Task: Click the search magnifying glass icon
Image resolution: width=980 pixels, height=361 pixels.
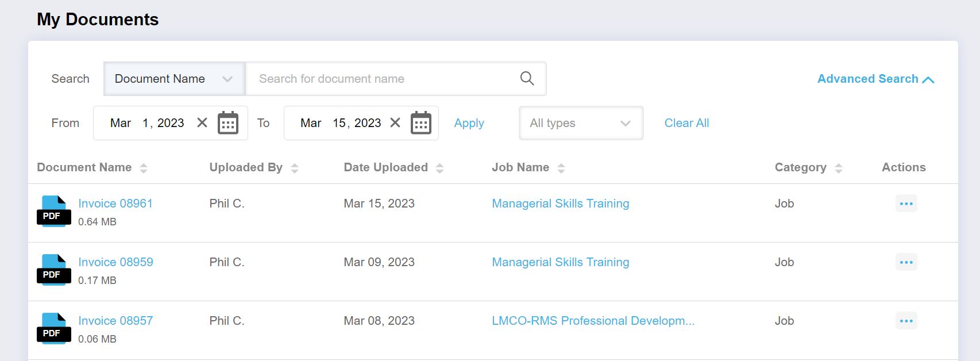Action: 527,79
